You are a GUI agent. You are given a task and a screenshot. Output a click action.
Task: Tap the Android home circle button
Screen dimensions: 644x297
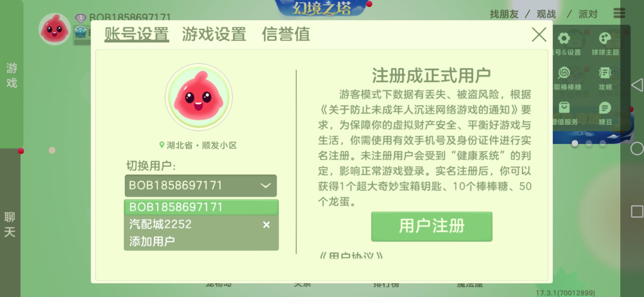[637, 149]
